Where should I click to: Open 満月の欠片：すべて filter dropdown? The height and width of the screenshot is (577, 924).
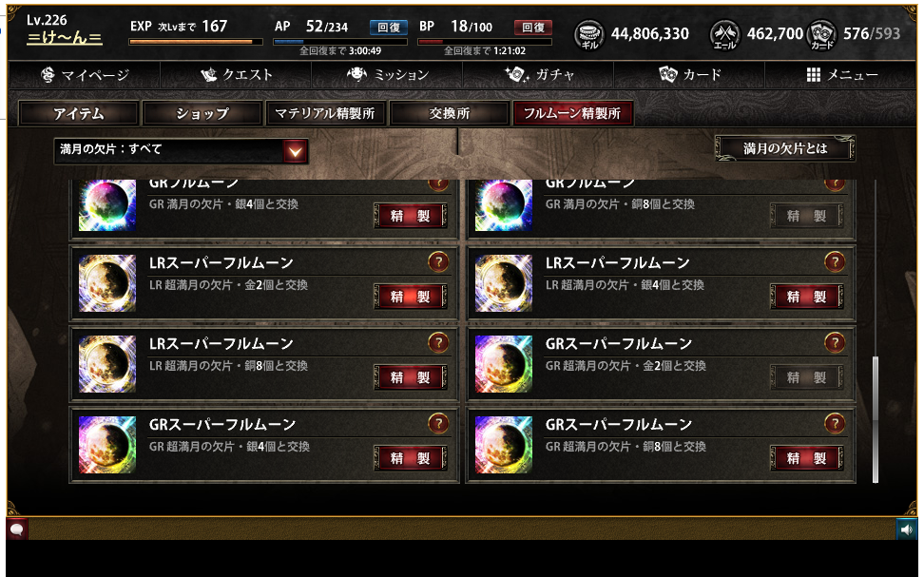click(x=181, y=151)
